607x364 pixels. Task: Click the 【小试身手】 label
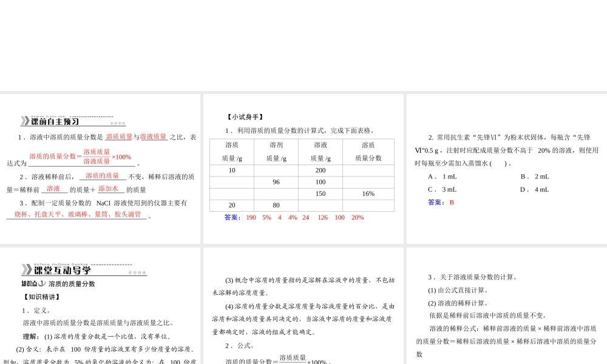tap(245, 117)
